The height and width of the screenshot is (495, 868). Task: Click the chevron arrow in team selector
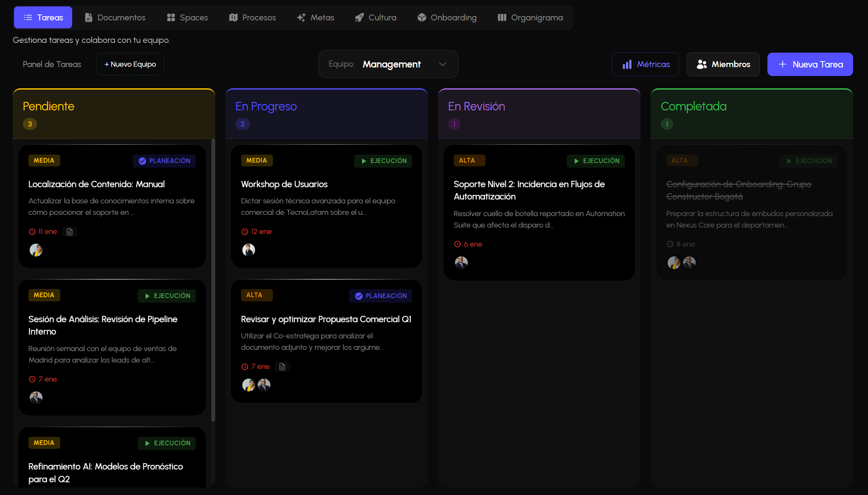(x=443, y=65)
